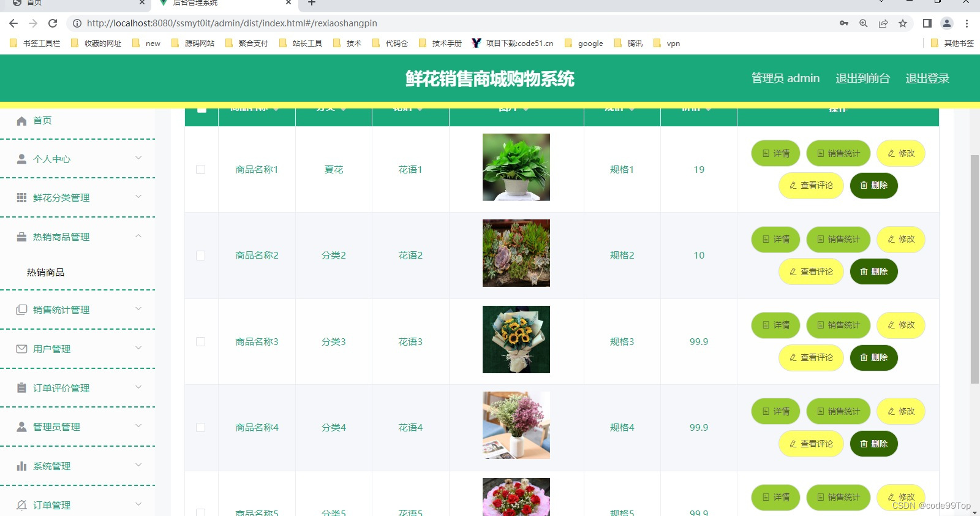Open the succulents product image

(x=516, y=253)
